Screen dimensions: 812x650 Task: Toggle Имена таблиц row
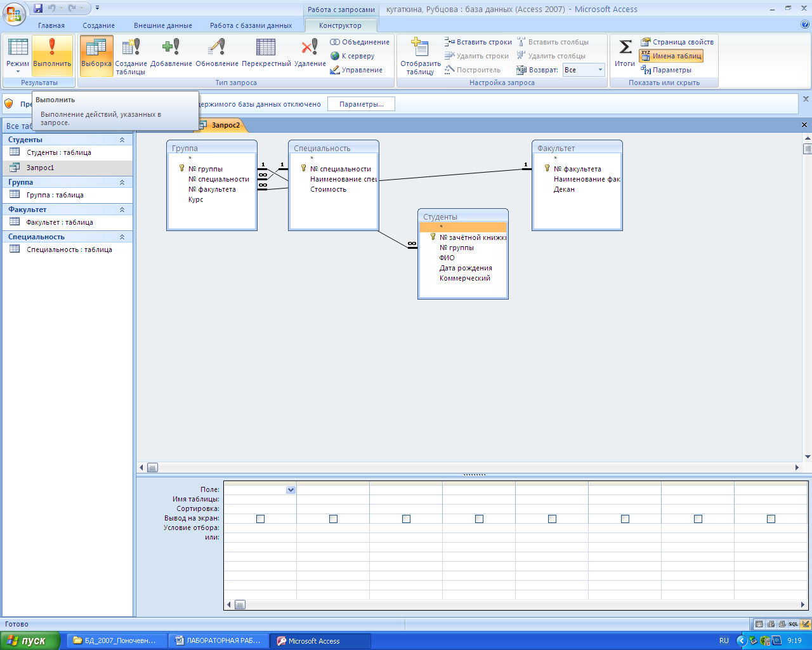pyautogui.click(x=671, y=56)
